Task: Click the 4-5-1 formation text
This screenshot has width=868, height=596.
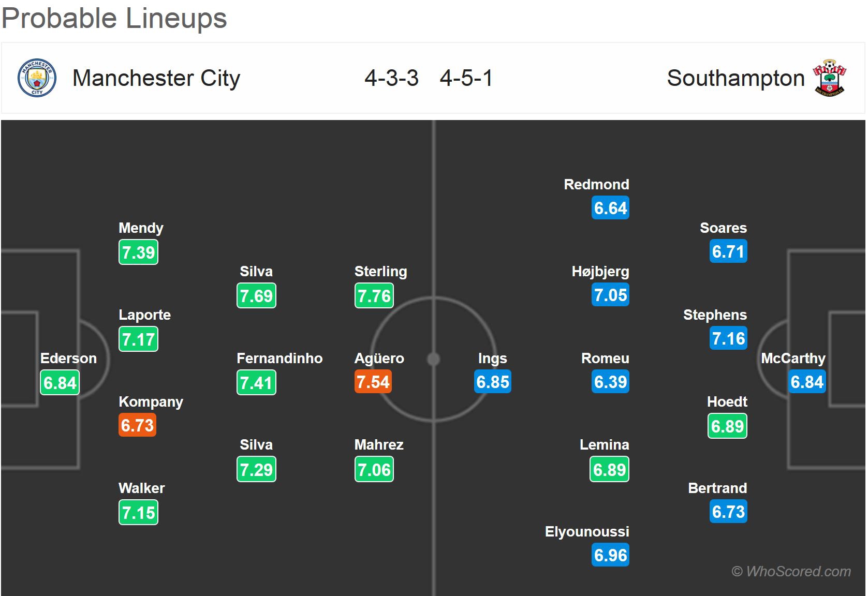Action: [x=466, y=78]
